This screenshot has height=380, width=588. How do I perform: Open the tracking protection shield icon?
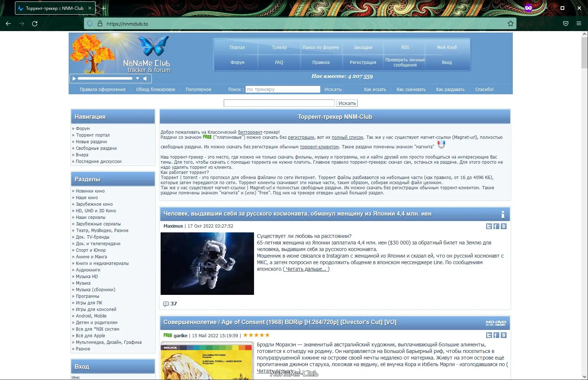coord(90,24)
